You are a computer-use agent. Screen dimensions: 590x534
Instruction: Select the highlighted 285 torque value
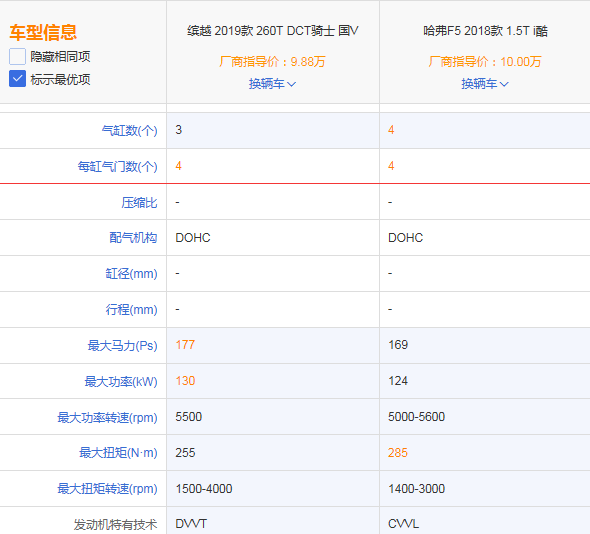pos(398,452)
